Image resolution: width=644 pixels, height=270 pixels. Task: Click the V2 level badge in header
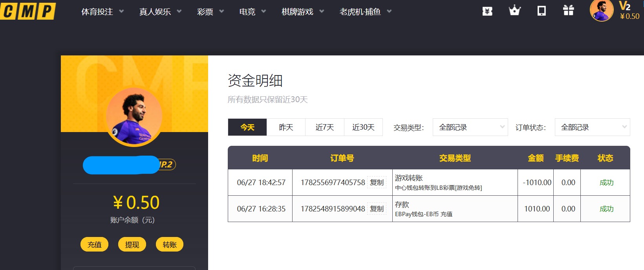click(x=624, y=6)
